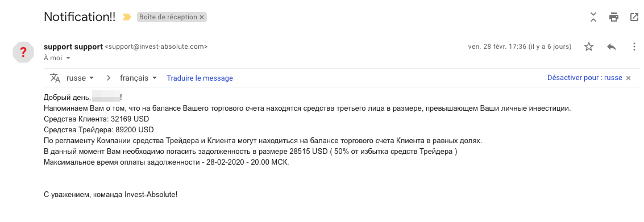
Task: Click Traduire le message
Action: click(200, 78)
